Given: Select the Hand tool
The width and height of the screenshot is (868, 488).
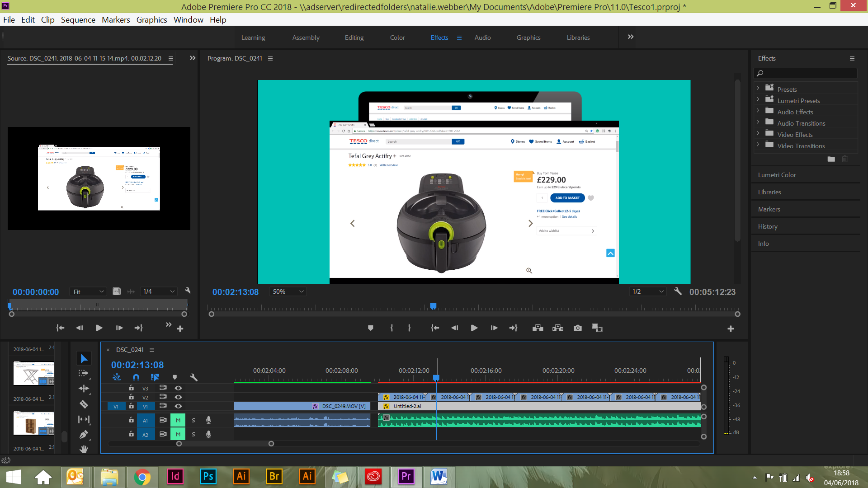Looking at the screenshot, I should [84, 449].
